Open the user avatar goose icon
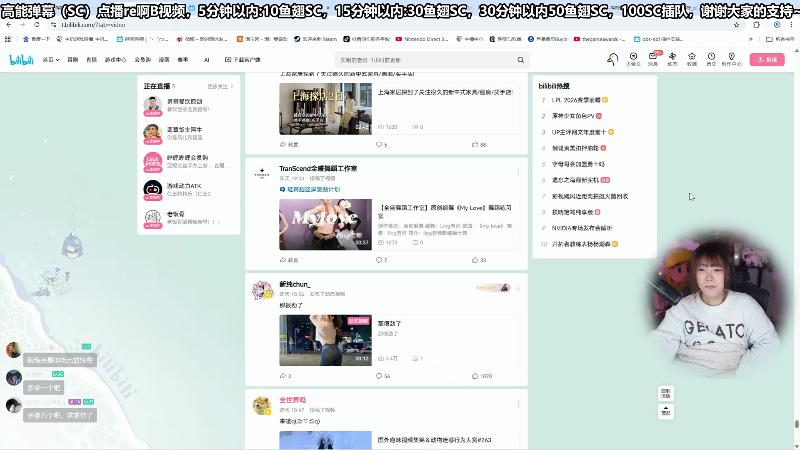Viewport: 800px width, 450px height. pyautogui.click(x=613, y=59)
